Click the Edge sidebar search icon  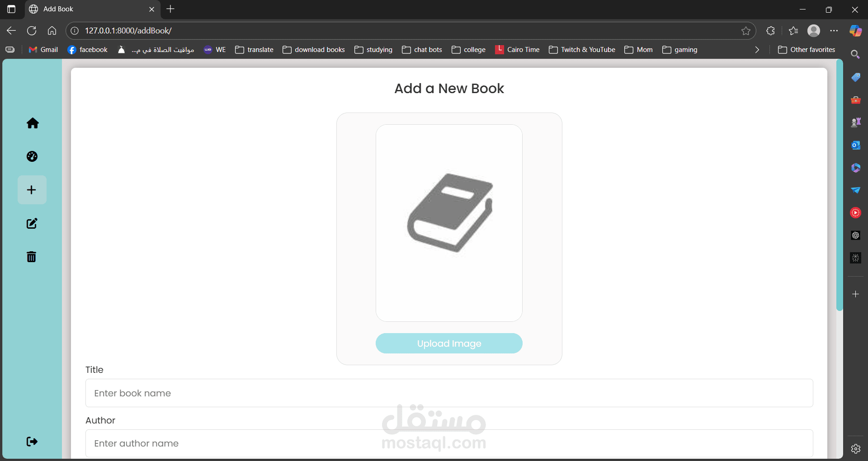pyautogui.click(x=855, y=54)
